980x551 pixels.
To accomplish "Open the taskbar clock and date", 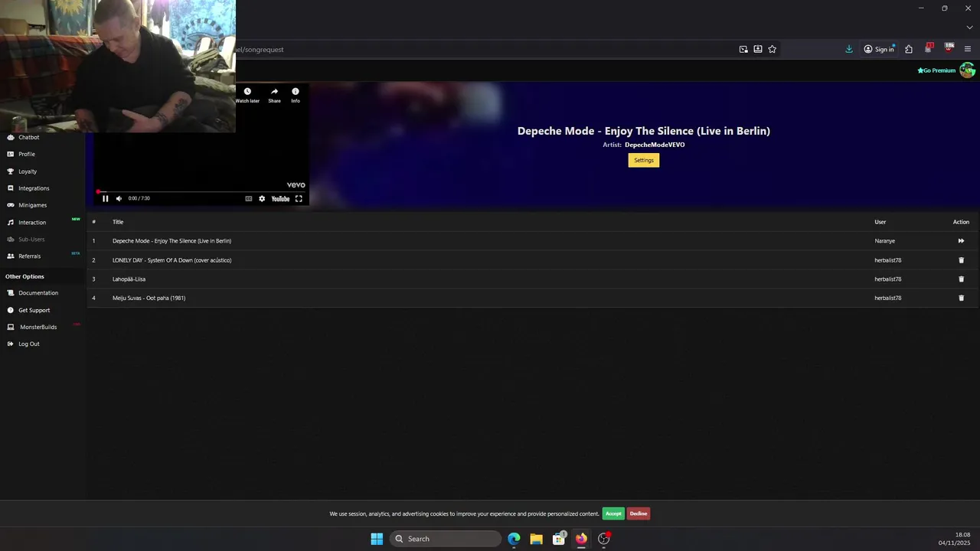I will click(955, 539).
